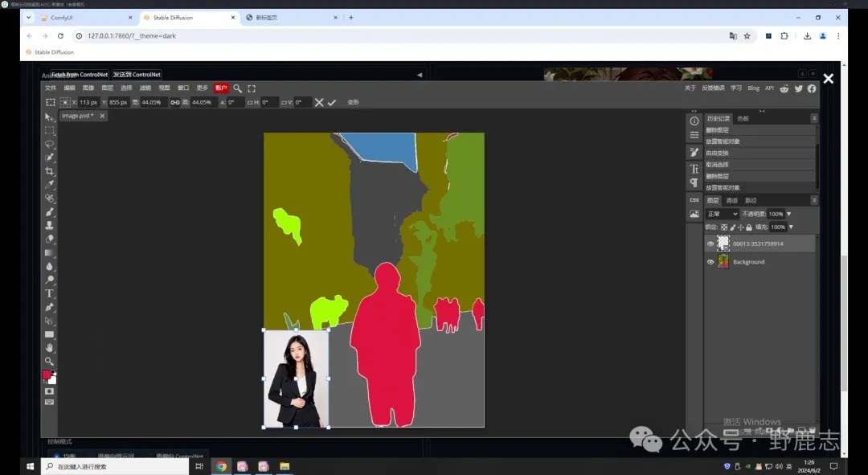Select the Lasso tool
The width and height of the screenshot is (868, 475).
click(49, 144)
